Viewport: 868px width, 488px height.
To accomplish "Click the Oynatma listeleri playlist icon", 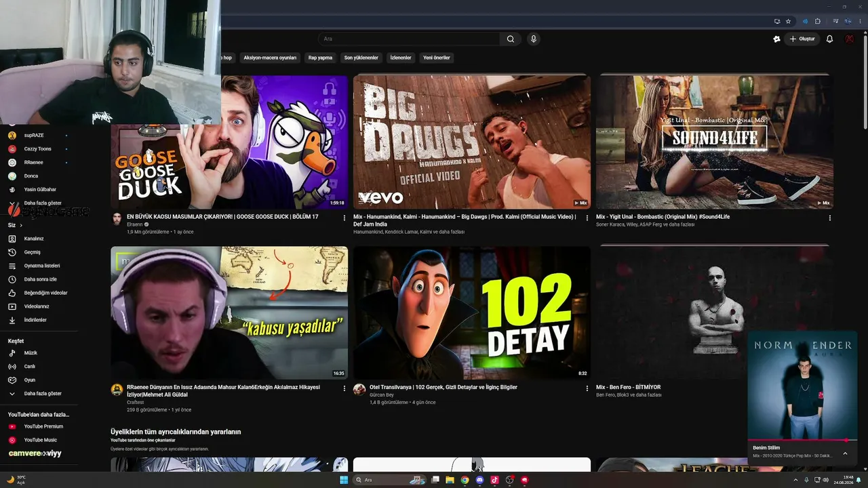I will [x=12, y=266].
